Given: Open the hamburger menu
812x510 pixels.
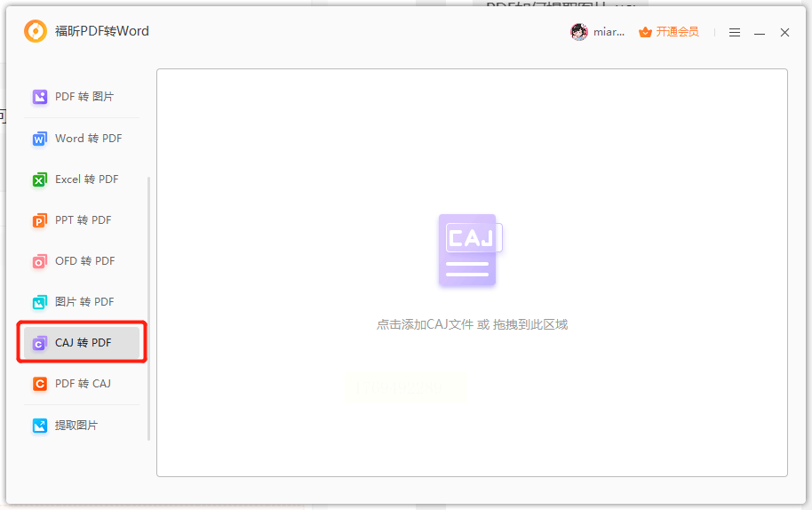Looking at the screenshot, I should point(735,33).
